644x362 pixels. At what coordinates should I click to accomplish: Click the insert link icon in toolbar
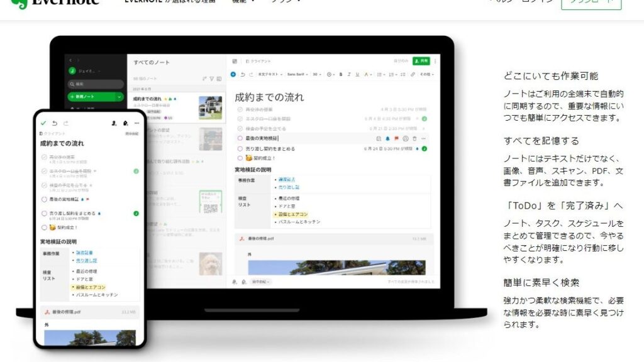(x=413, y=74)
